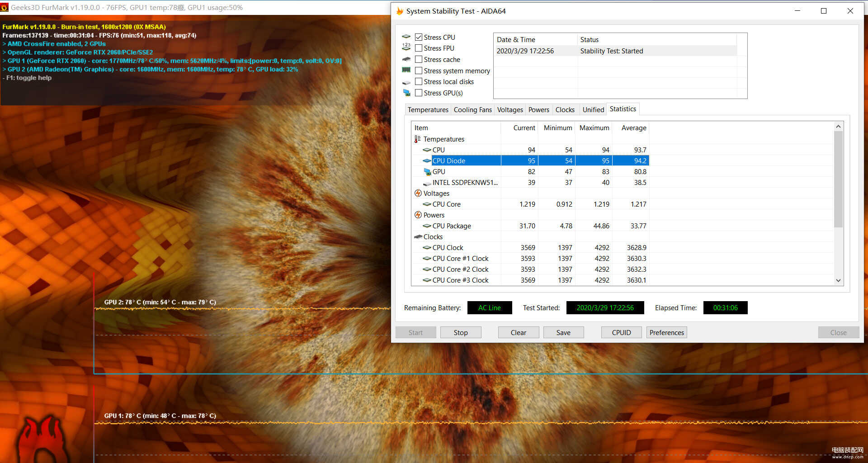
Task: Click the Stress CPU chip icon
Action: (406, 37)
